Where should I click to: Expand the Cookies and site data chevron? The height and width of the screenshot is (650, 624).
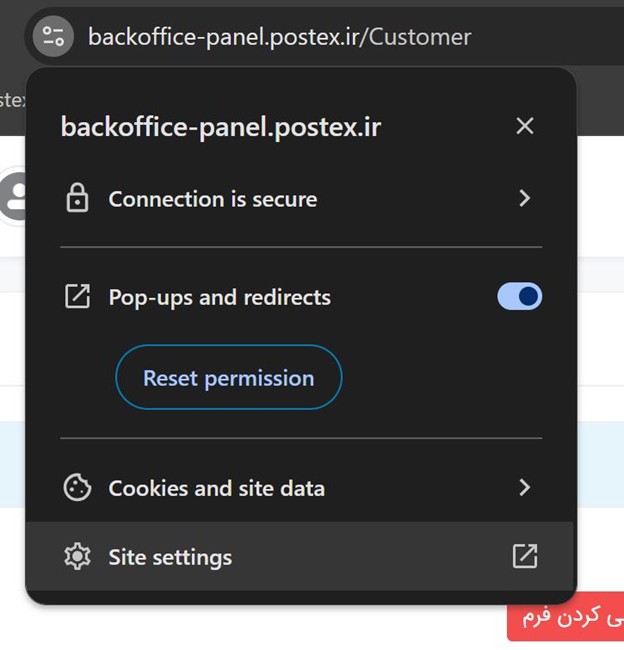(x=525, y=488)
